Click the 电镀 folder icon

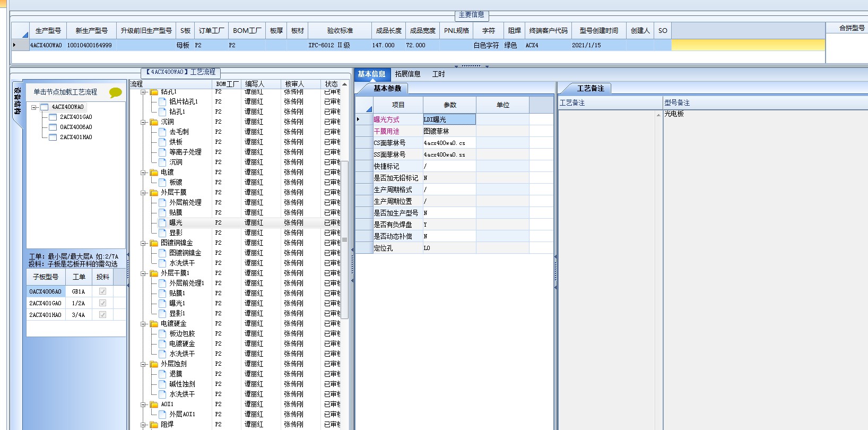154,173
